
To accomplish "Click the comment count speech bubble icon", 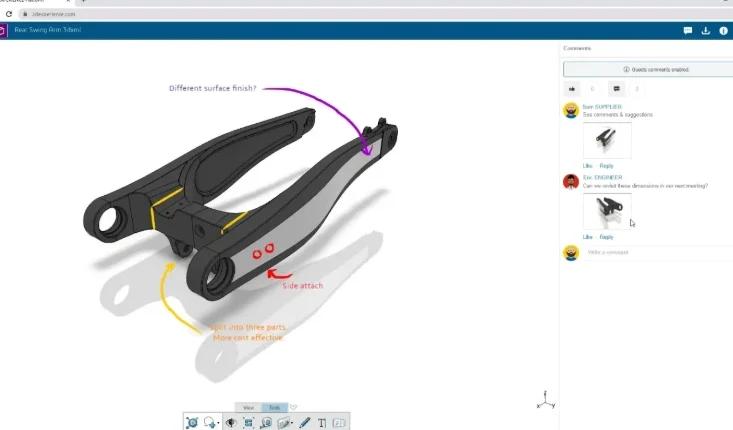I will [616, 89].
